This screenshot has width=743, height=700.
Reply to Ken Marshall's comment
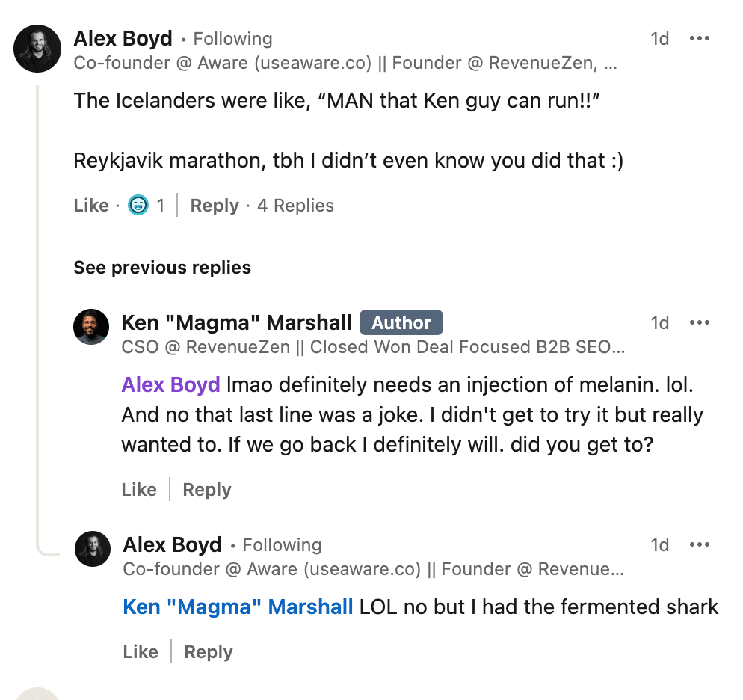coord(206,489)
